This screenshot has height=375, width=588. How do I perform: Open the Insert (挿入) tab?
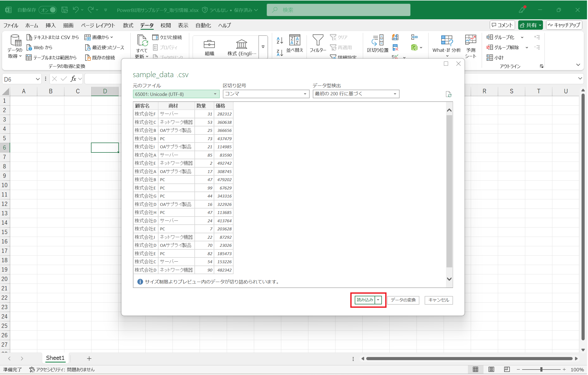tap(51, 25)
